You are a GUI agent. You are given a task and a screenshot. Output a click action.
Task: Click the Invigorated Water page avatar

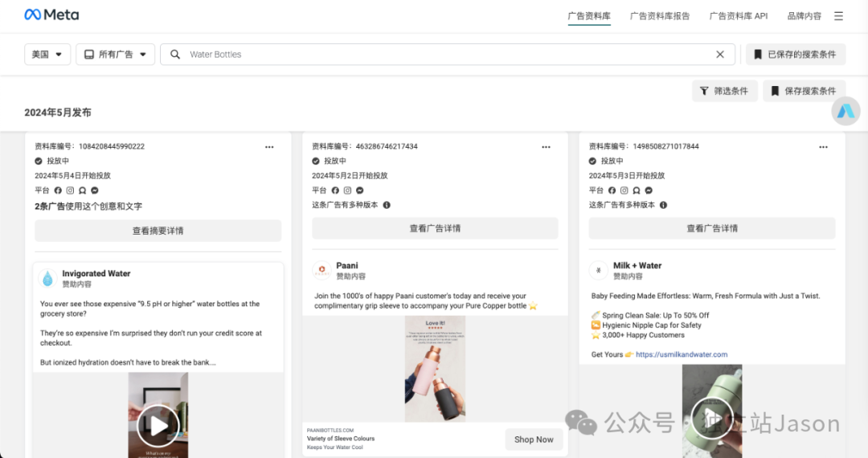[47, 278]
